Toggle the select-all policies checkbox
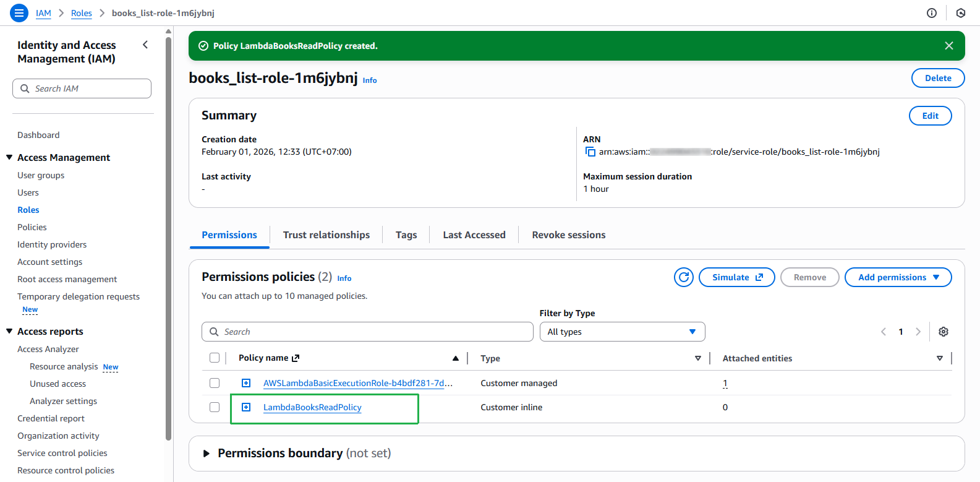980x482 pixels. (215, 358)
